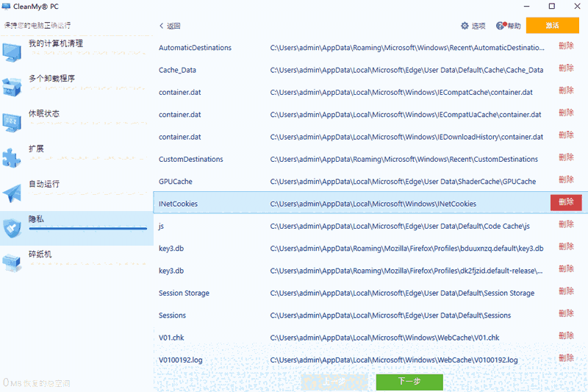This screenshot has width=588, height=392.
Task: Delete the CustomDestinations entry
Action: tap(566, 157)
